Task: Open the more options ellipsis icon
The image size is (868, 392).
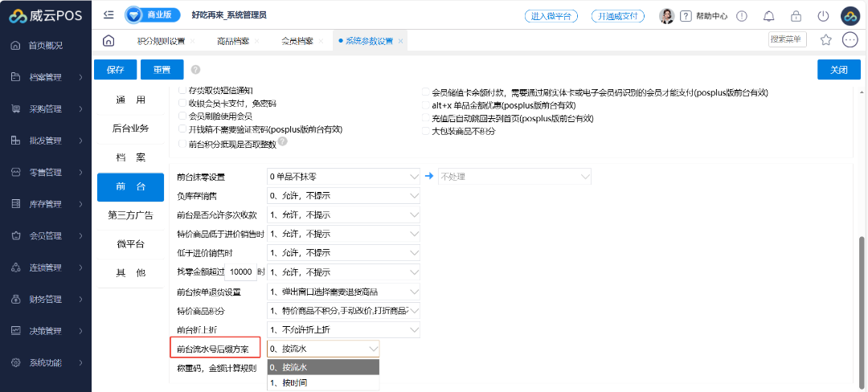Action: pyautogui.click(x=850, y=40)
